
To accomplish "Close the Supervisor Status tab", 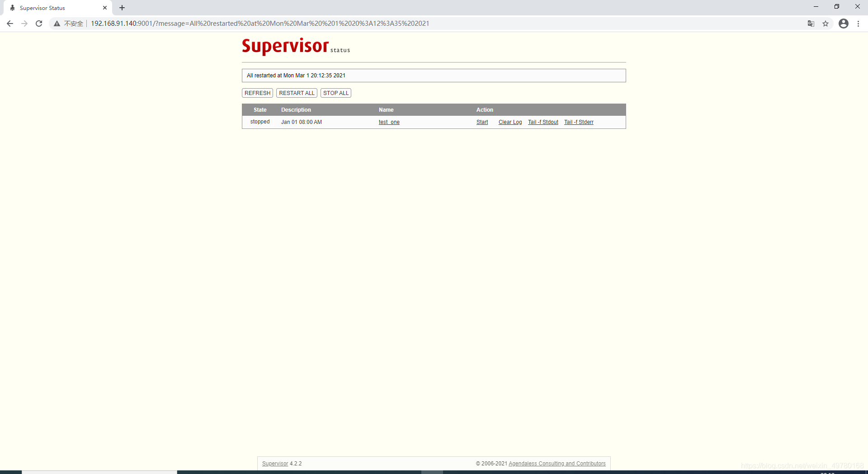I will (105, 8).
